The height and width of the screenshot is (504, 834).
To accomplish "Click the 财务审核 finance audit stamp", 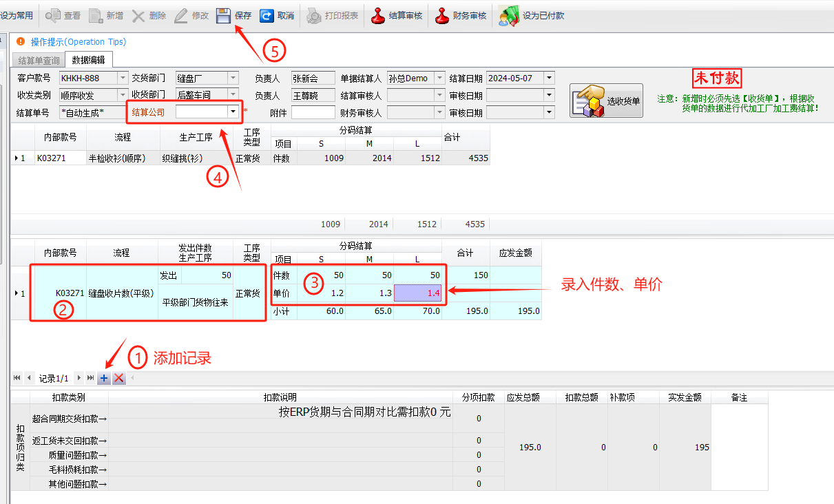I will click(461, 15).
